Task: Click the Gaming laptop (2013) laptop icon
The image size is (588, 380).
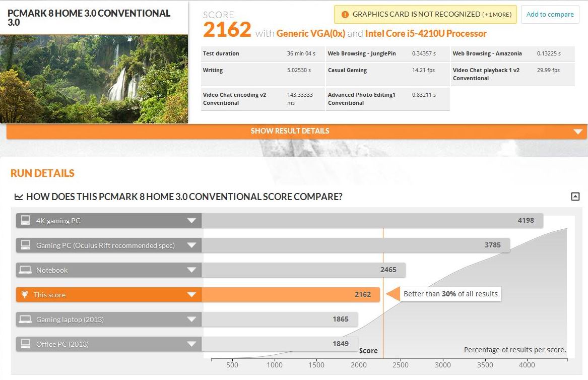Action: point(26,319)
